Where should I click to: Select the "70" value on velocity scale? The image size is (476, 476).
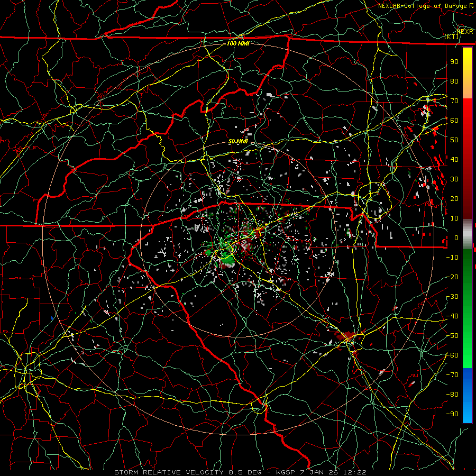454,101
